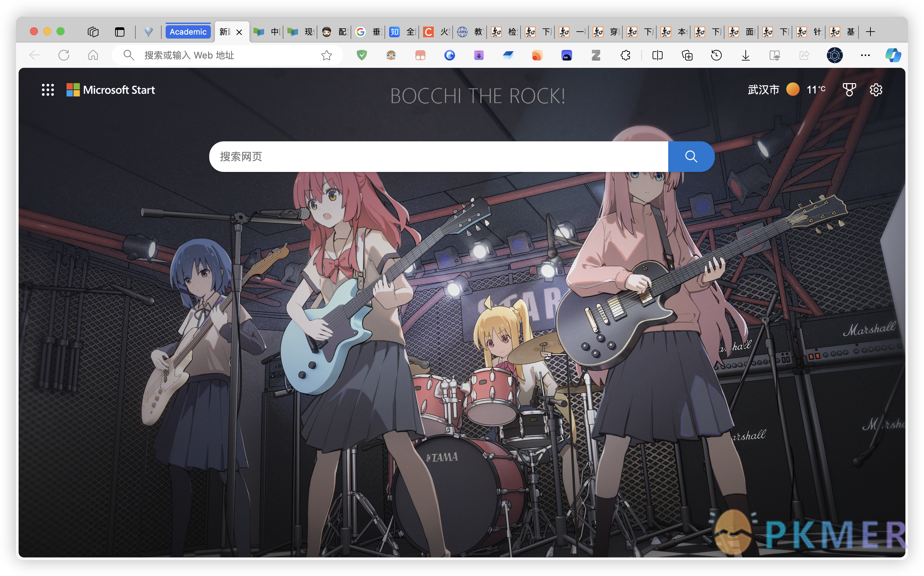The image size is (924, 576).
Task: Open the learning toolkit book icon
Action: click(x=775, y=56)
